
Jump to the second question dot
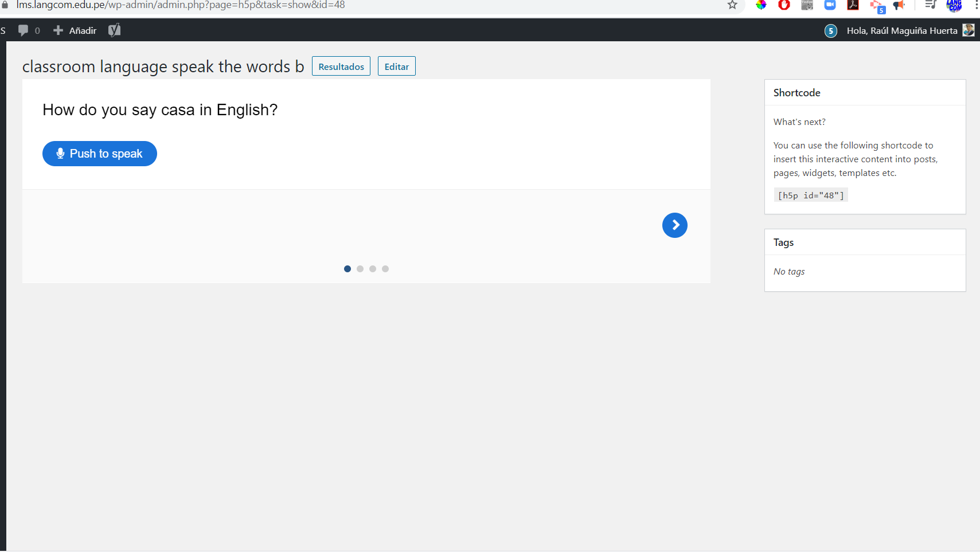click(360, 269)
